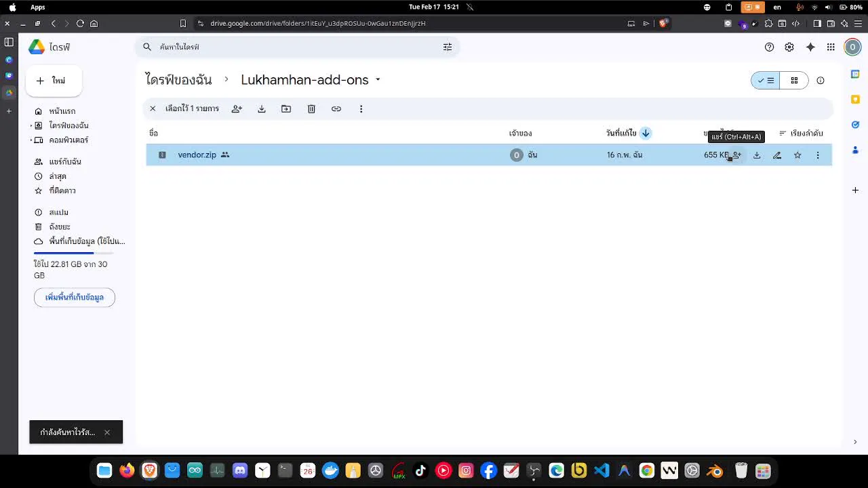Click storage usage progress bar
The image size is (868, 488).
73,253
